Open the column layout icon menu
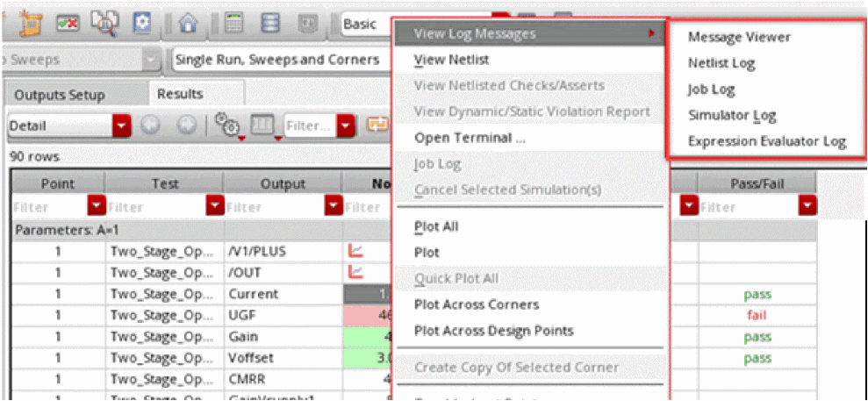 pos(266,128)
